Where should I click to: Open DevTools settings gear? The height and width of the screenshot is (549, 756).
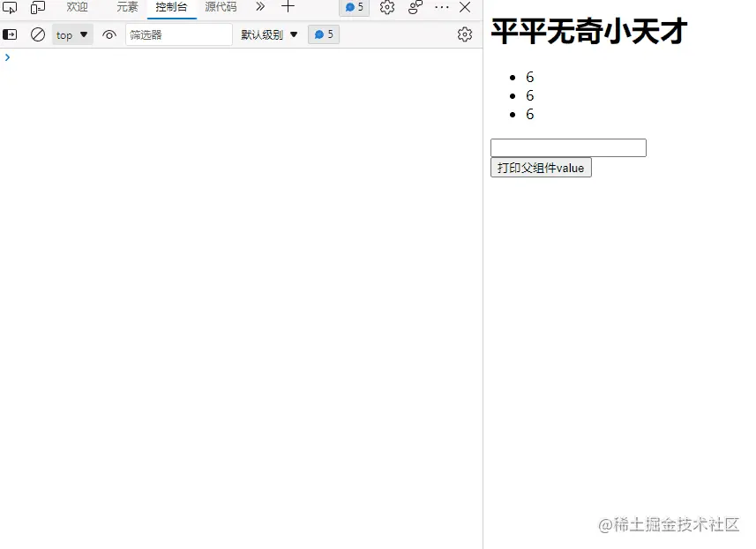click(x=386, y=7)
